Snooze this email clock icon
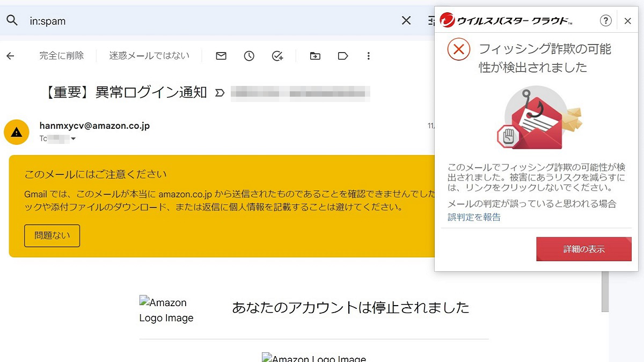This screenshot has height=362, width=644. click(x=249, y=56)
